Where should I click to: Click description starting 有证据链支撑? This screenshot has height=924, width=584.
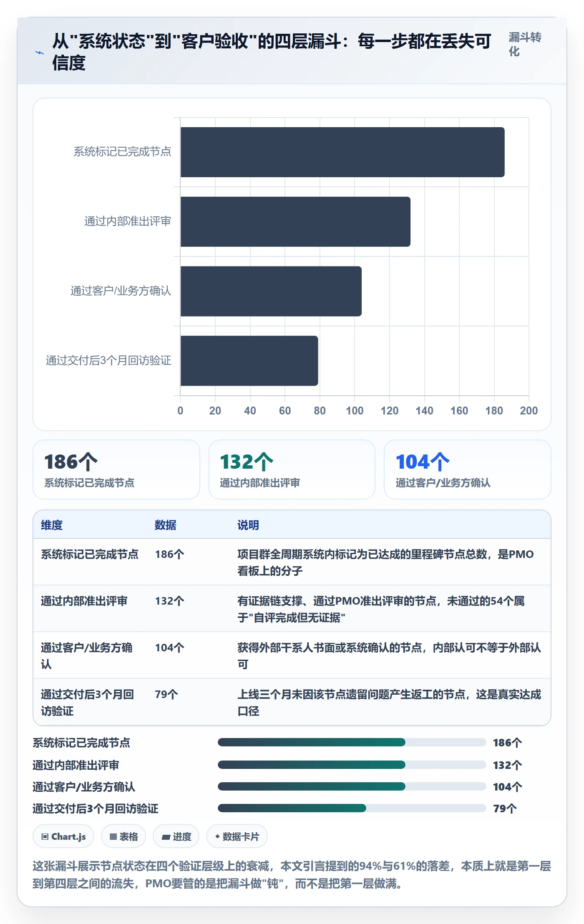coord(381,609)
